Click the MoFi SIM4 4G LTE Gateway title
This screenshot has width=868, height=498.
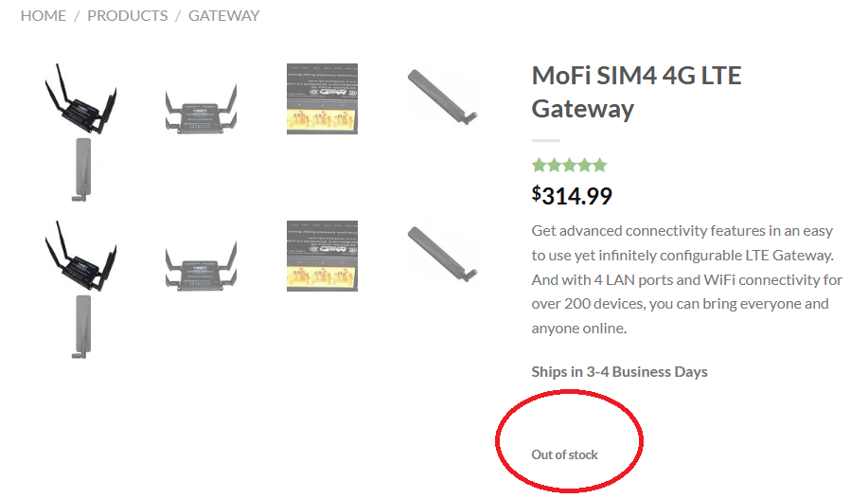636,92
